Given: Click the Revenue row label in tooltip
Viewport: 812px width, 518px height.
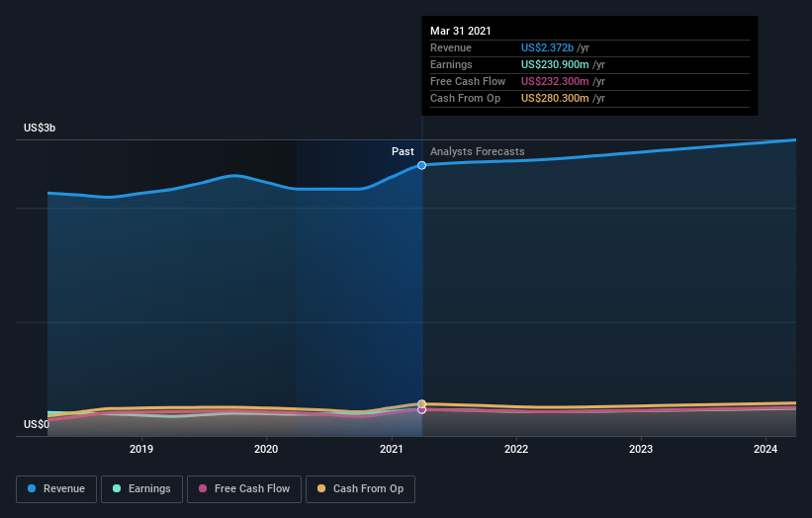Looking at the screenshot, I should (x=451, y=47).
